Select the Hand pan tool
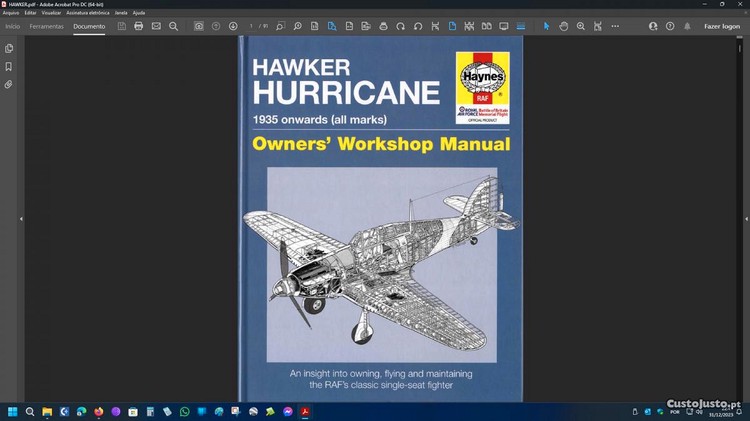 564,26
